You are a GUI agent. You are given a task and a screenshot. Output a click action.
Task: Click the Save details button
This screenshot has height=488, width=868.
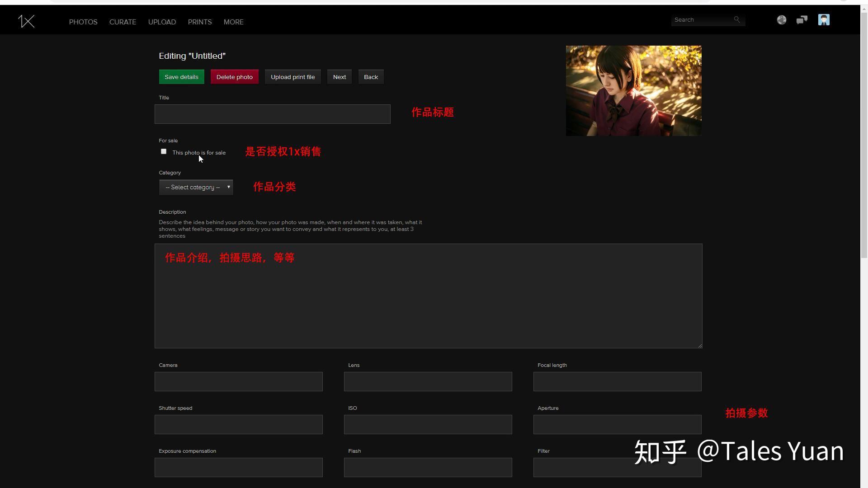pos(181,77)
